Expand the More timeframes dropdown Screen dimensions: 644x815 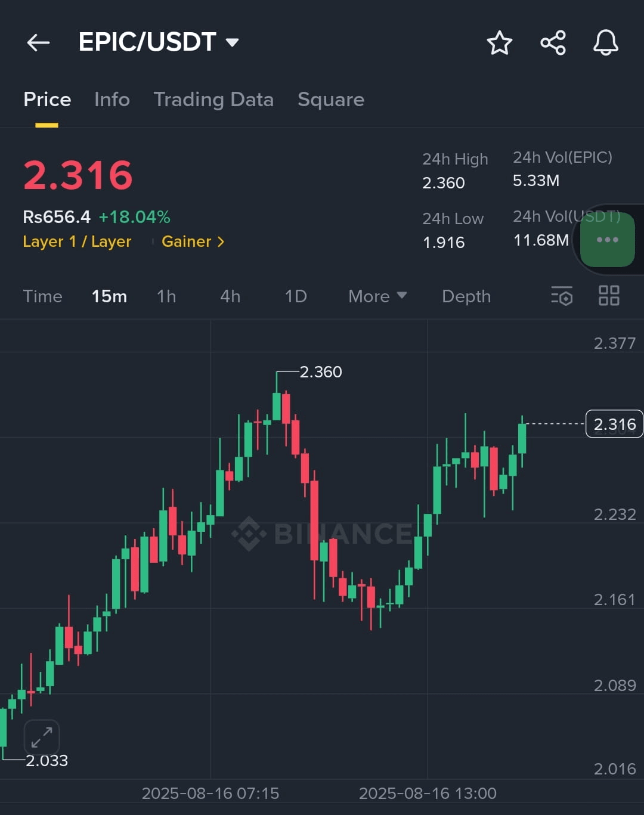point(377,296)
